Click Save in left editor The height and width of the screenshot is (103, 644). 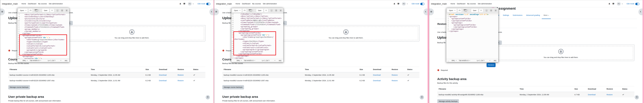[46, 10]
